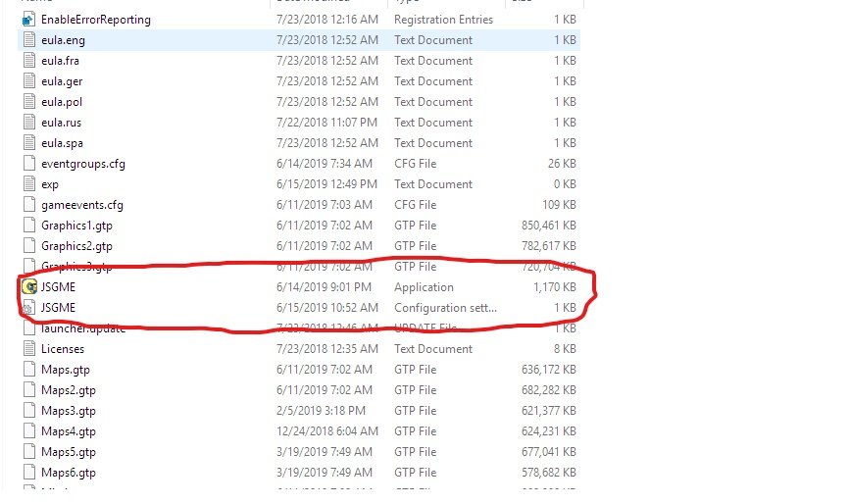Click the JSGME Configuration settings file name
The width and height of the screenshot is (850, 504).
[58, 308]
